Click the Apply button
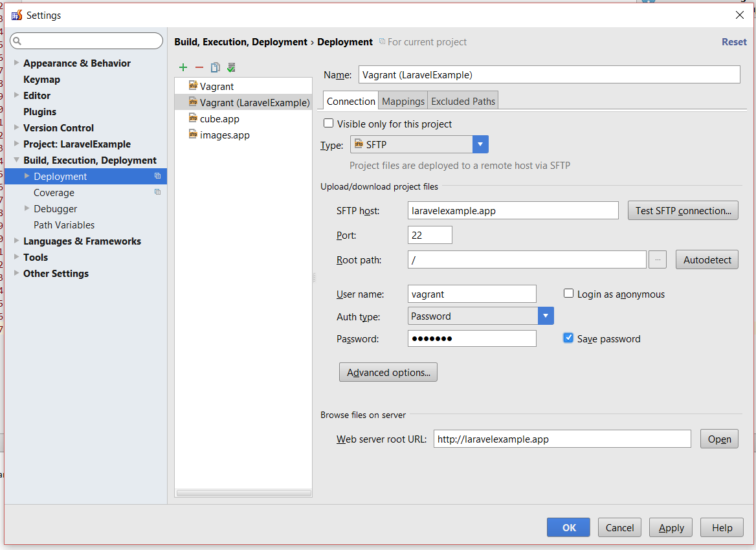The width and height of the screenshot is (756, 550). click(x=671, y=527)
